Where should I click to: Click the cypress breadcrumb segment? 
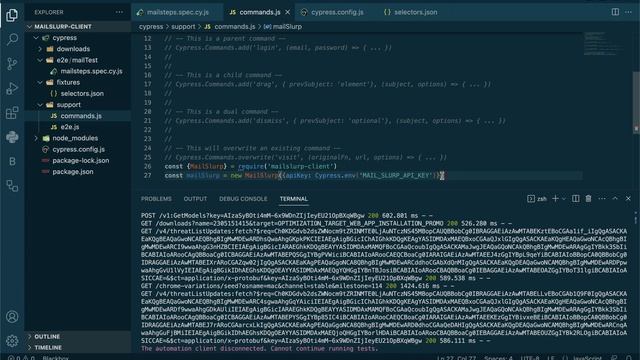click(151, 27)
